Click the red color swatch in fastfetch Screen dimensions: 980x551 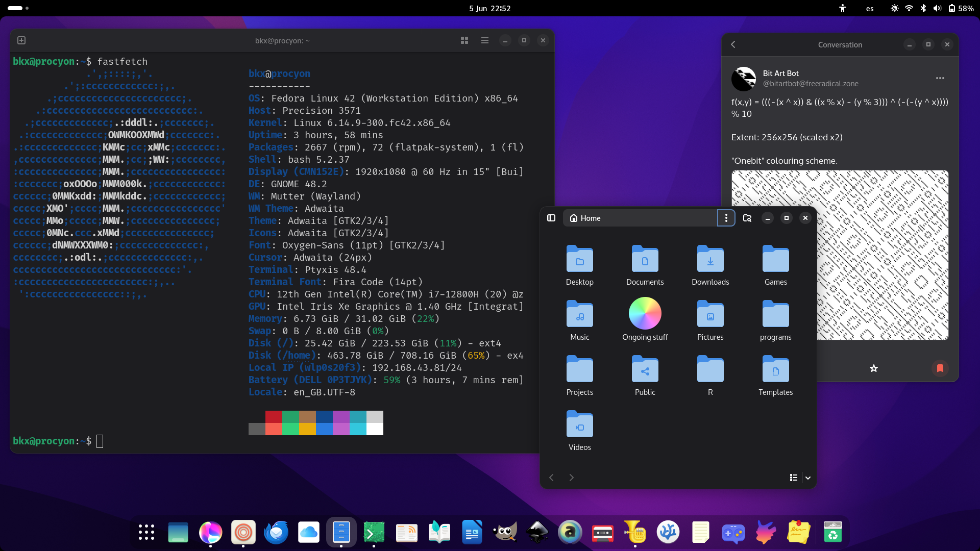pos(274,417)
